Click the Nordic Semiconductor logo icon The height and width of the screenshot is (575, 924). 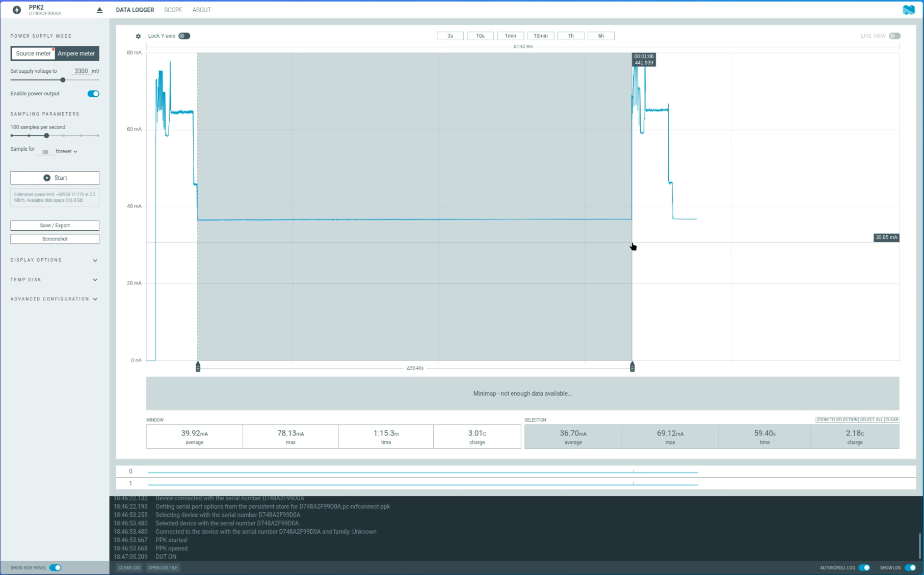click(909, 10)
